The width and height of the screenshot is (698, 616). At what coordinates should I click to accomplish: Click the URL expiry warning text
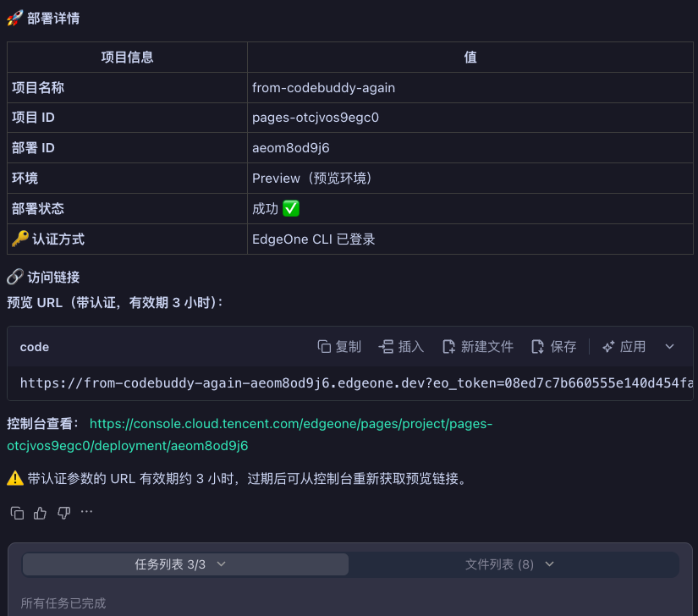tap(238, 478)
